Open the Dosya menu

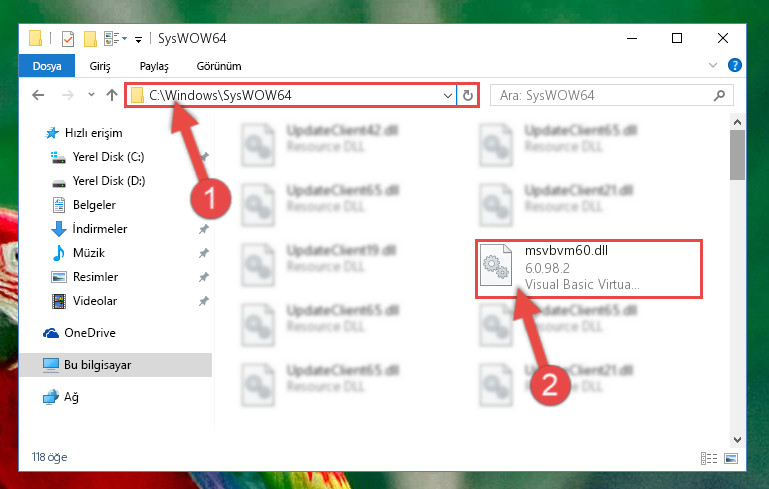point(47,66)
